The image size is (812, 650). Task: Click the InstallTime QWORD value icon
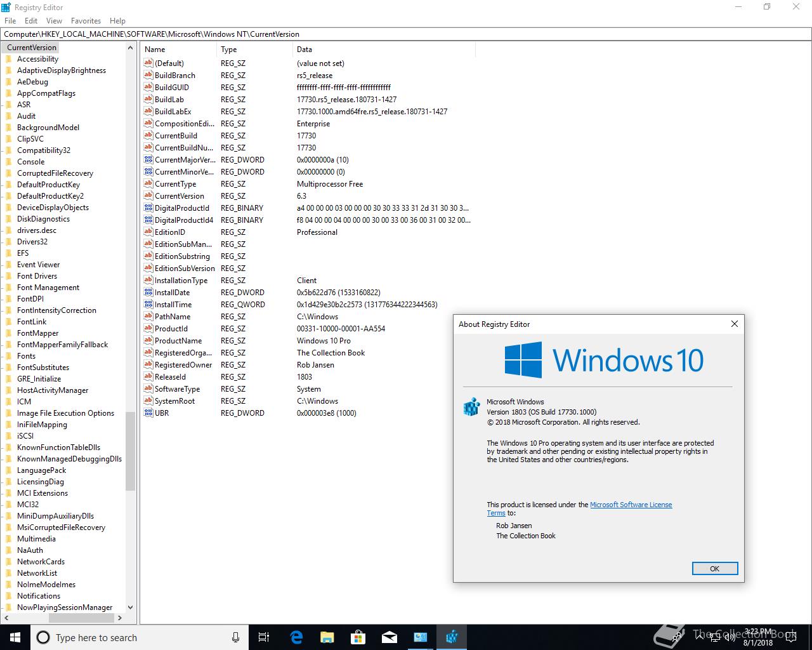[x=148, y=304]
